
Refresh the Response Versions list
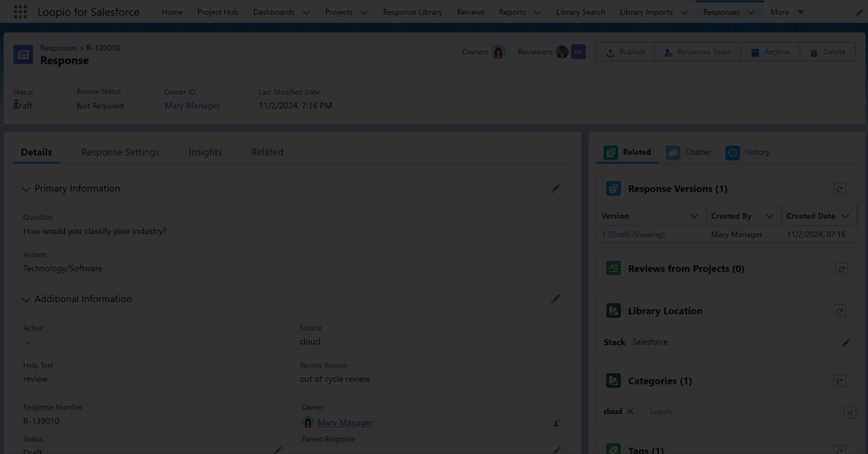tap(839, 189)
